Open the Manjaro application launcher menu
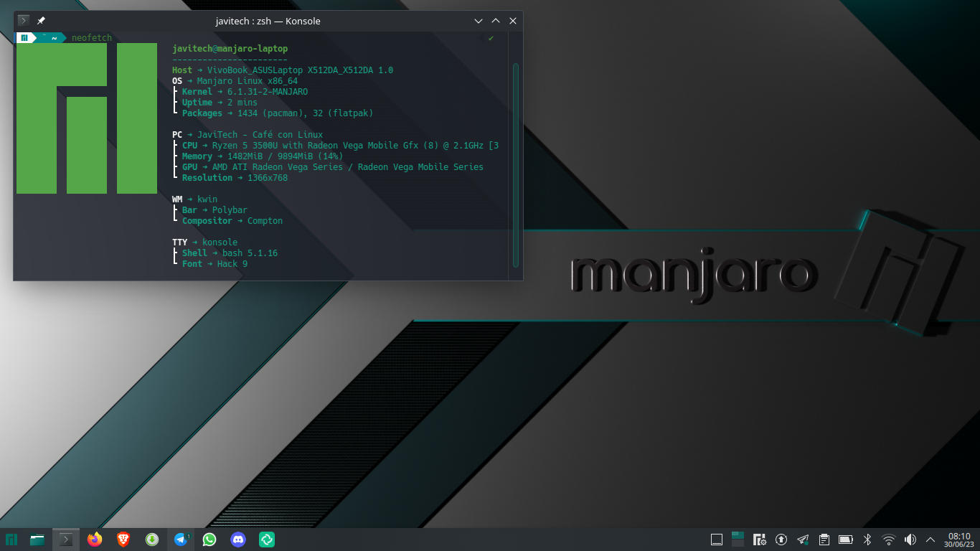 point(11,540)
